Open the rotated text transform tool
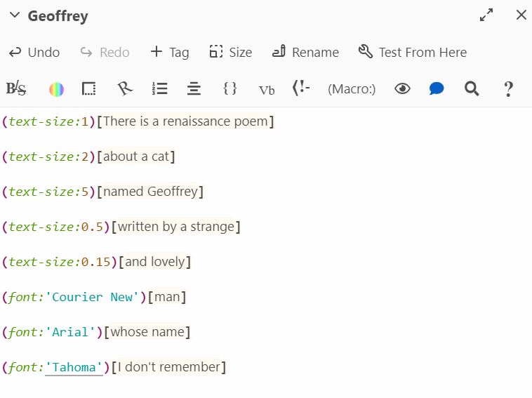Image resolution: width=532 pixels, height=398 pixels. [124, 89]
